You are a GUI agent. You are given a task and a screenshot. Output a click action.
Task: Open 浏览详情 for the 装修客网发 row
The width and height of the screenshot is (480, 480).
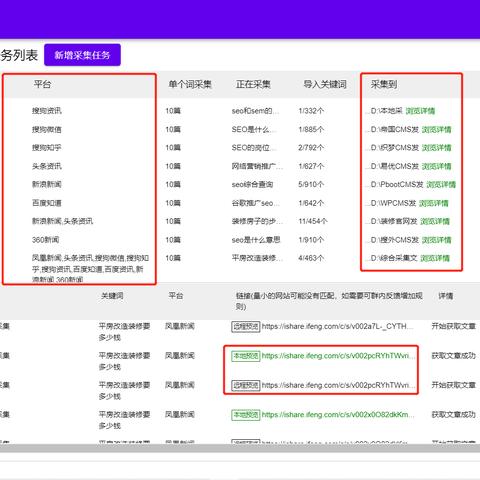[435, 221]
